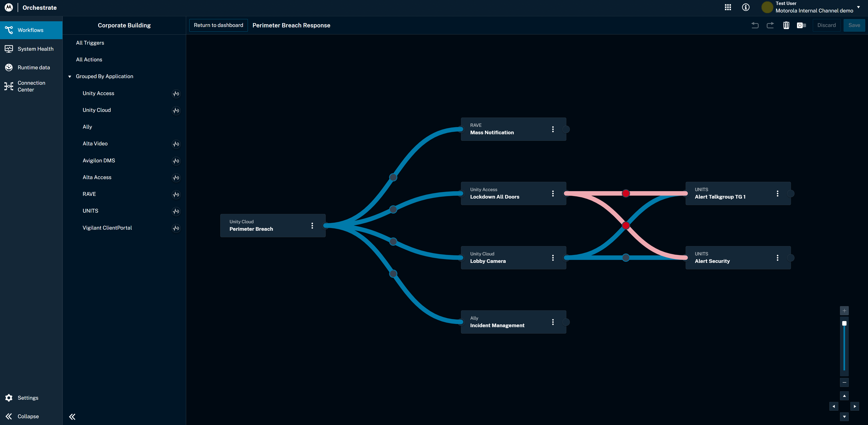
Task: Pan canvas down with arrow
Action: pos(844,417)
